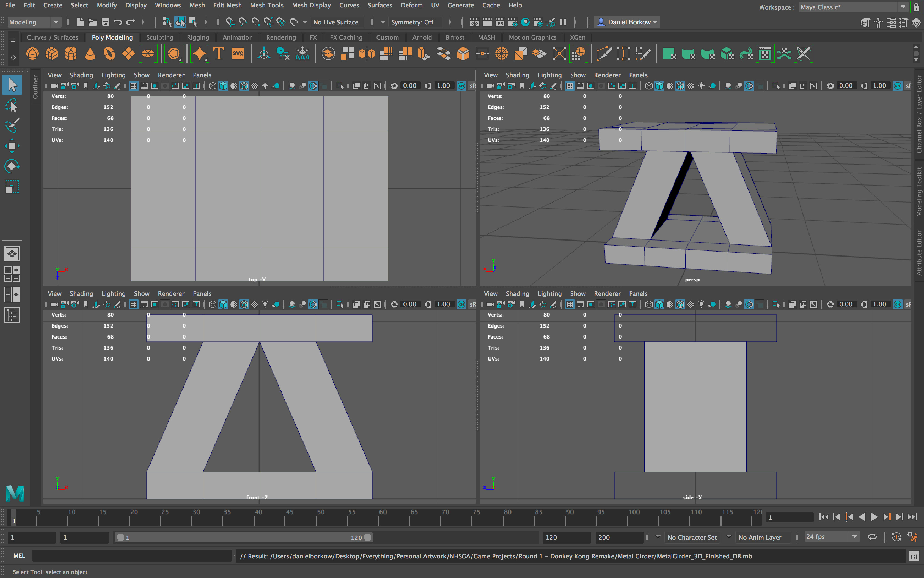This screenshot has width=924, height=578.
Task: Toggle isolate select in side viewport
Action: [x=776, y=304]
